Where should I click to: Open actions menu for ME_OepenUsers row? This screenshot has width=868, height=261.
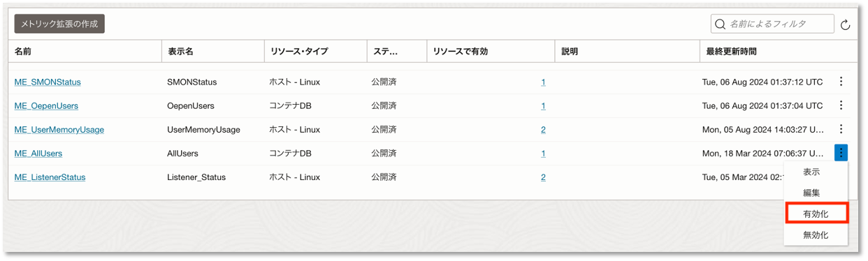coord(841,105)
